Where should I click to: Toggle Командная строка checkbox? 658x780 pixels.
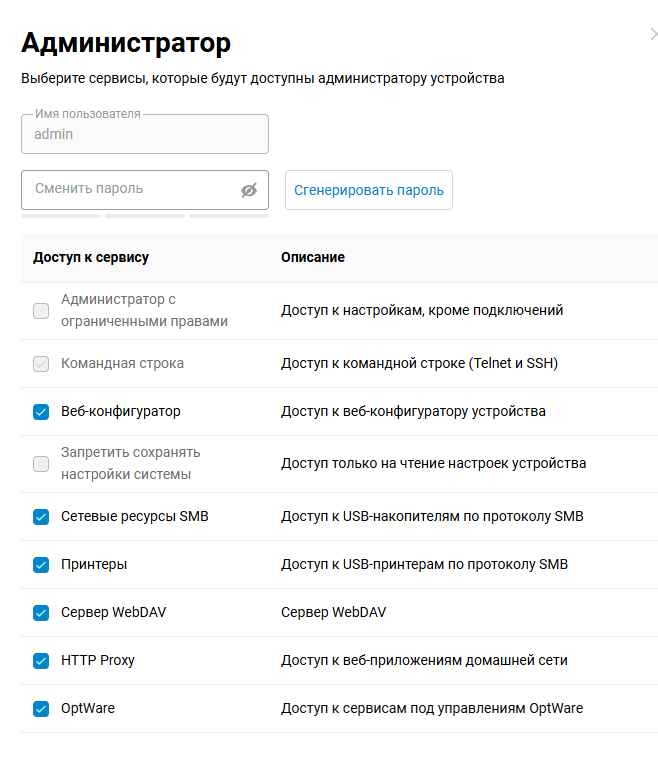pos(41,364)
